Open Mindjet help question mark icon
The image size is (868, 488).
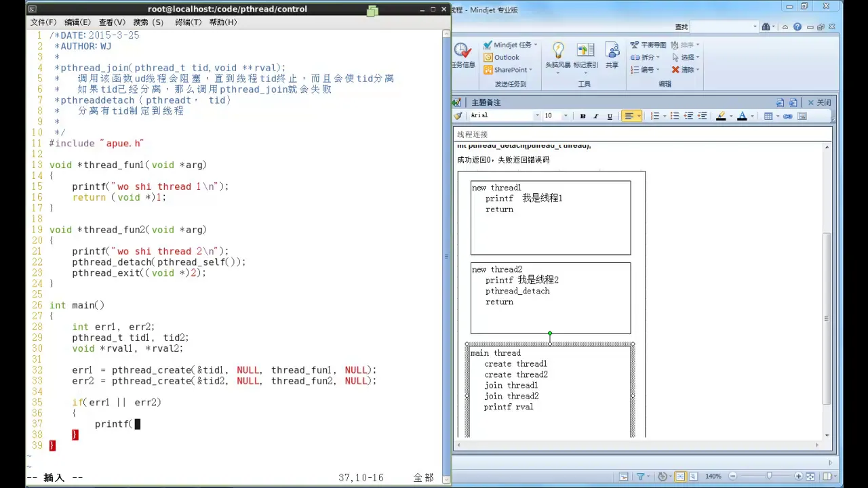[797, 27]
